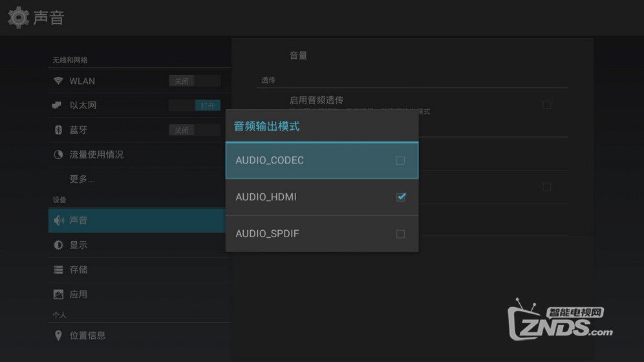
Task: Check the AUDIO_SPDIF checkbox
Action: [x=400, y=234]
